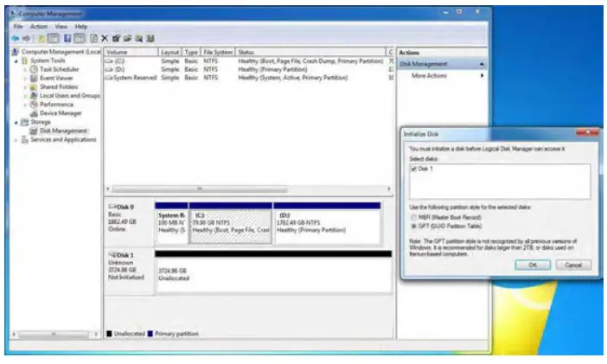The width and height of the screenshot is (607, 364).
Task: Sort by the Type column header
Action: point(191,52)
